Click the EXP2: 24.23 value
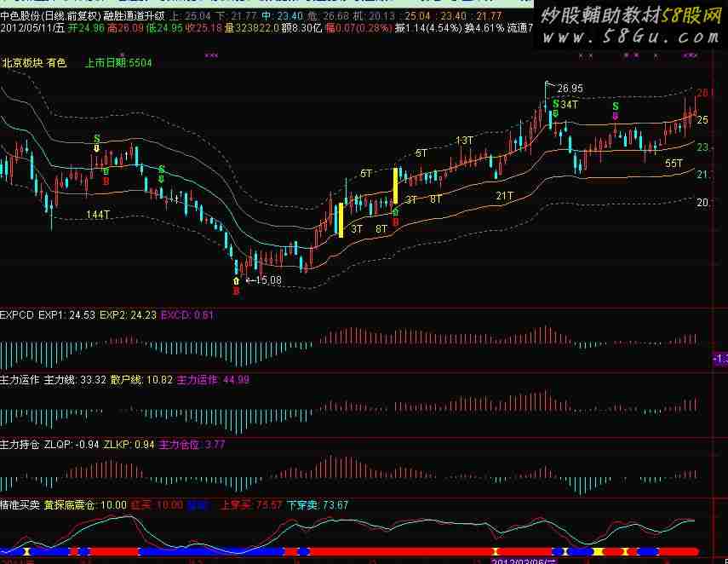The width and height of the screenshot is (728, 564). [128, 315]
